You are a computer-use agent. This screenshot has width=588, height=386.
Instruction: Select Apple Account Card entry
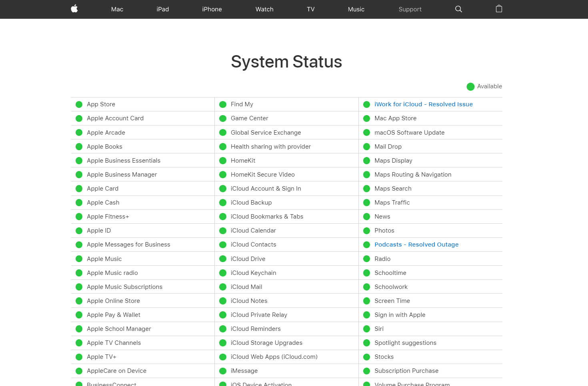pos(115,118)
